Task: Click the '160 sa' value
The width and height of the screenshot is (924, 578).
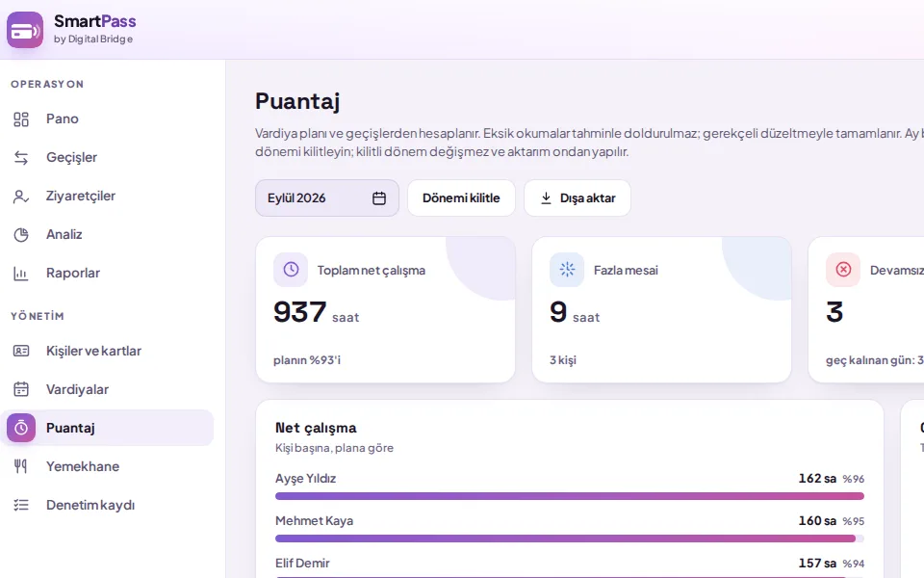Action: tap(817, 521)
